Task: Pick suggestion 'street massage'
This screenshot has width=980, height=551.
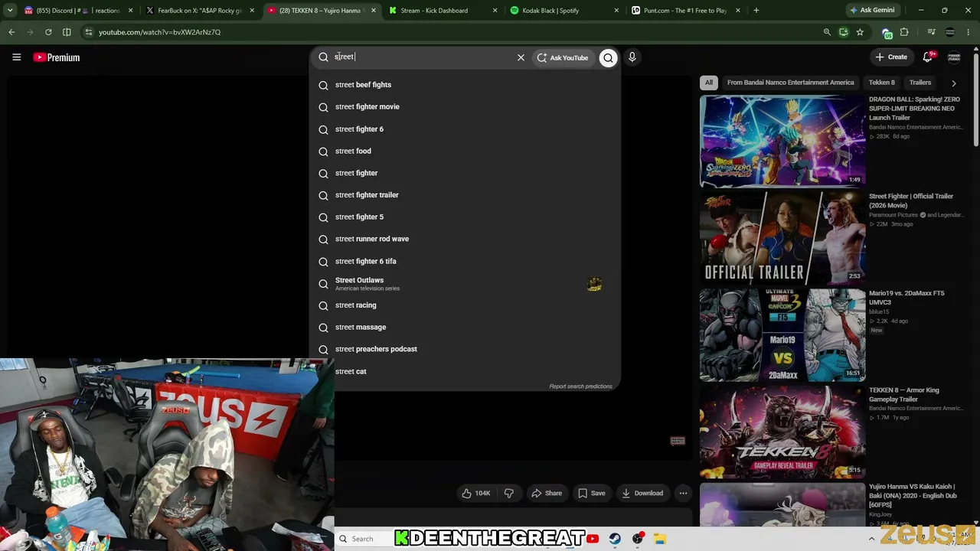Action: click(465, 328)
